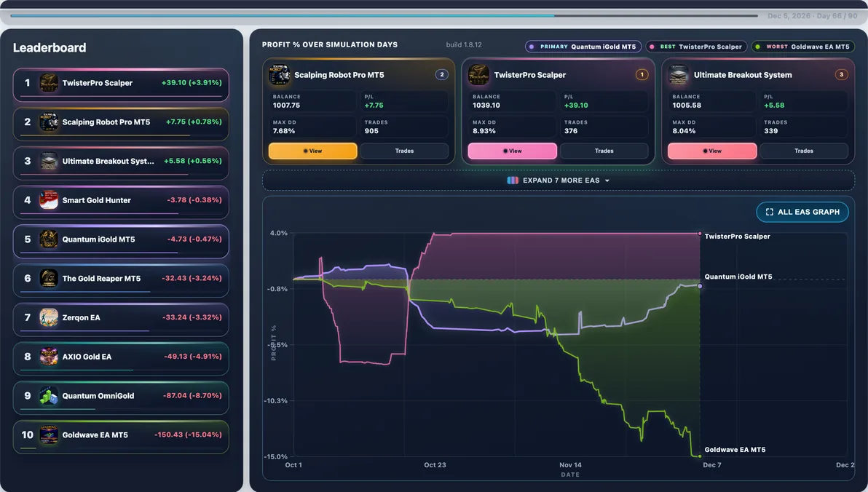
Task: Select leaderboard row 1 TwisterPro Scalper
Action: (x=121, y=84)
